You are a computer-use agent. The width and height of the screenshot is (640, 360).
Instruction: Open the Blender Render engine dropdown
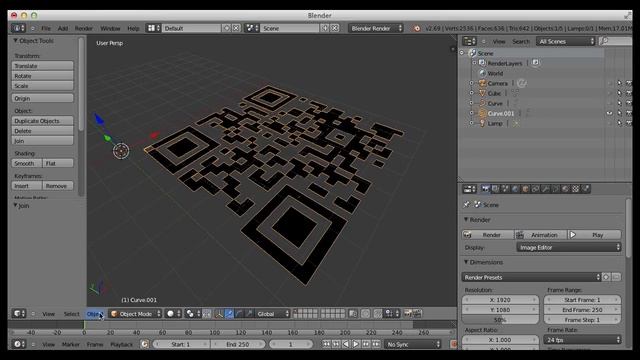pos(376,28)
